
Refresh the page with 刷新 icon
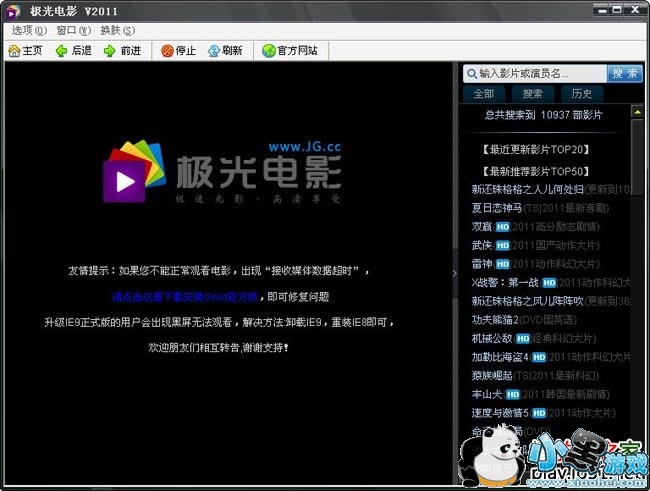(x=214, y=51)
